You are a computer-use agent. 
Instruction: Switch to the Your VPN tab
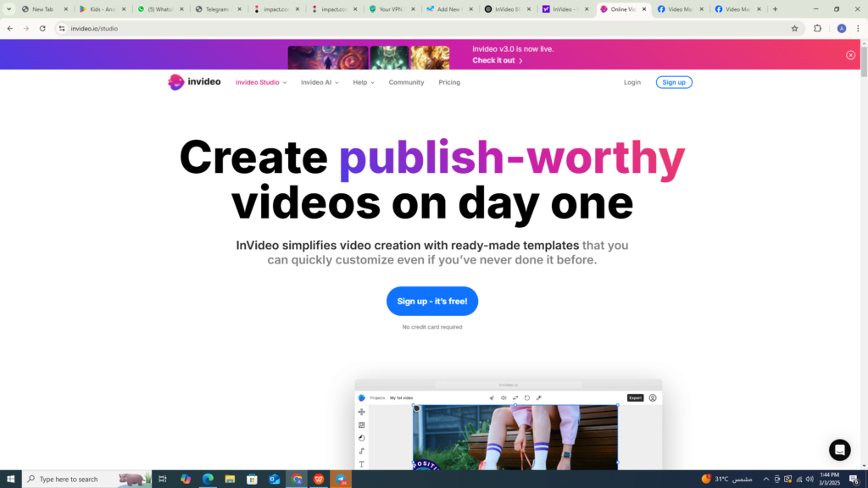[x=391, y=8]
